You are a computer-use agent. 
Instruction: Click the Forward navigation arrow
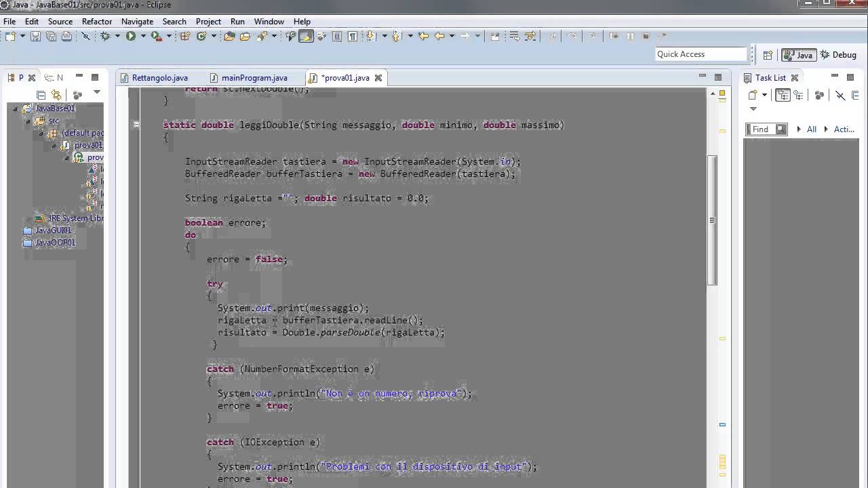466,36
